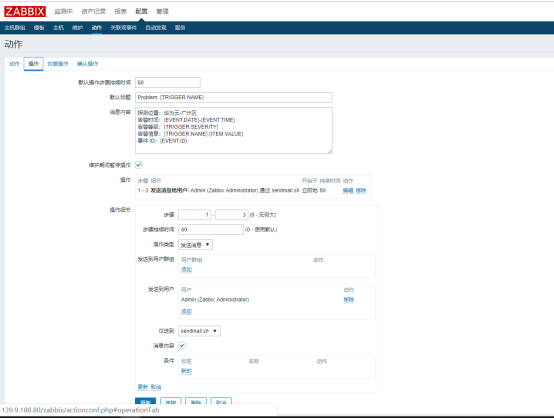
Task: Click the default subject field with Problem text
Action: (234, 98)
